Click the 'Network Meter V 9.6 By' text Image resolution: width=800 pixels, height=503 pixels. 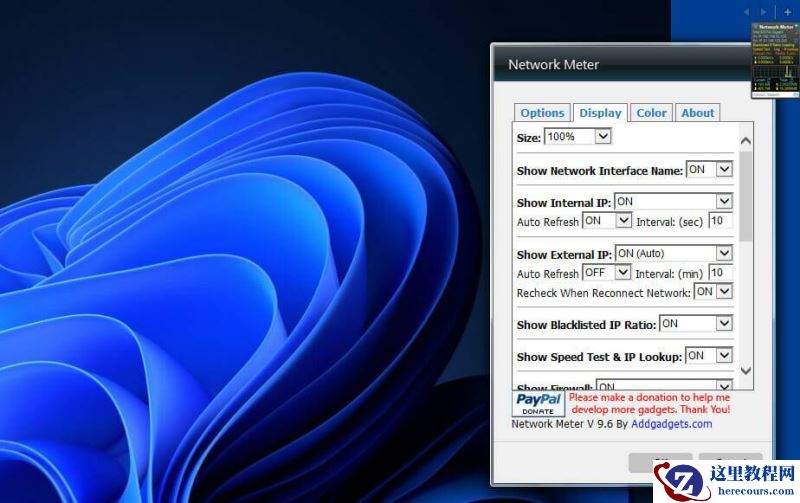(x=569, y=424)
